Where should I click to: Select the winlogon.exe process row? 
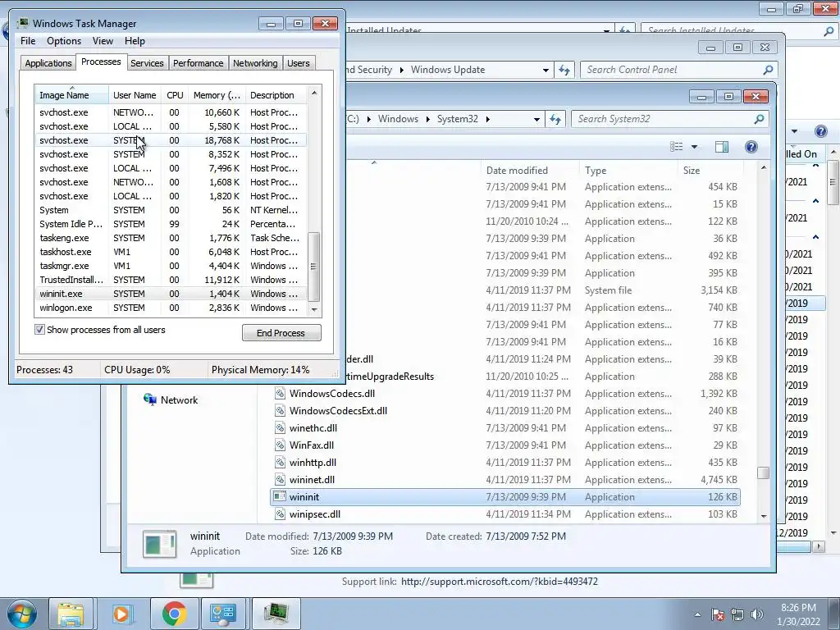tap(171, 308)
